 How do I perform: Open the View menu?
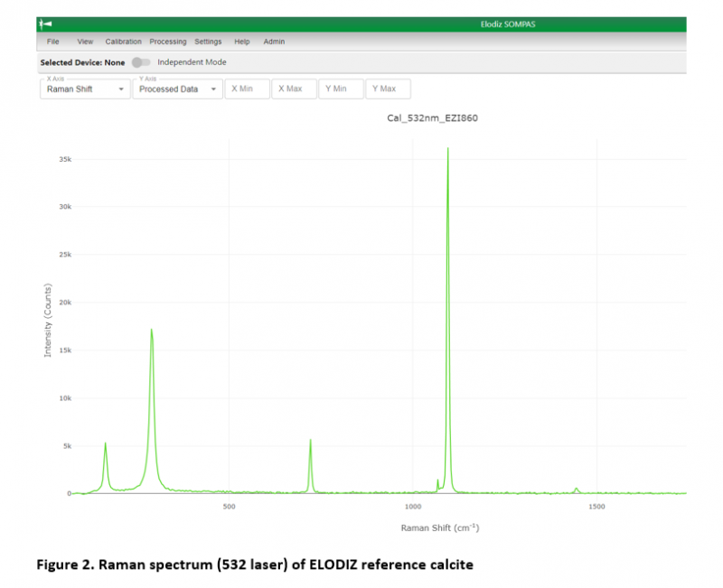click(x=85, y=42)
